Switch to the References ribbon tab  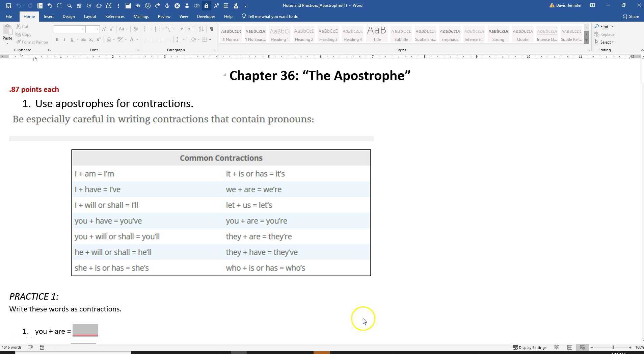coord(114,16)
